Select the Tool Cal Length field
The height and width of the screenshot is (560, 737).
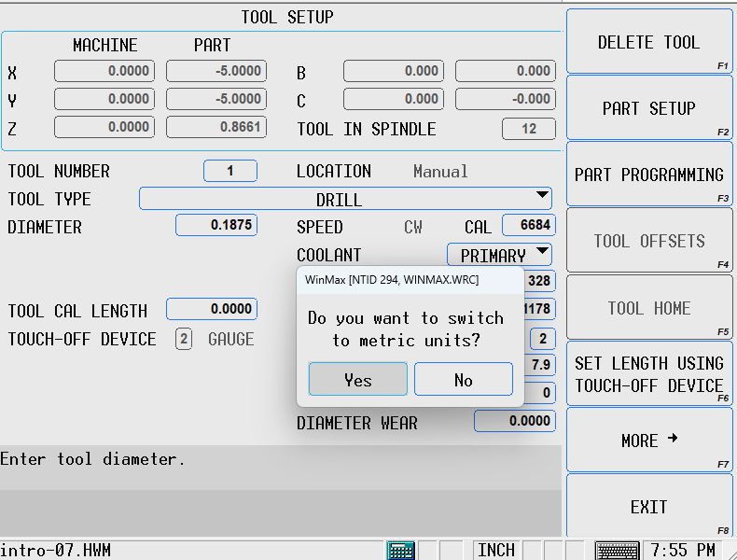tap(210, 309)
